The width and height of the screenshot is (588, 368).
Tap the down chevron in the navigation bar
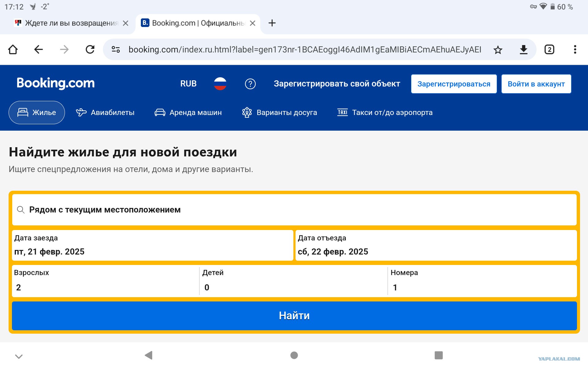(x=19, y=356)
